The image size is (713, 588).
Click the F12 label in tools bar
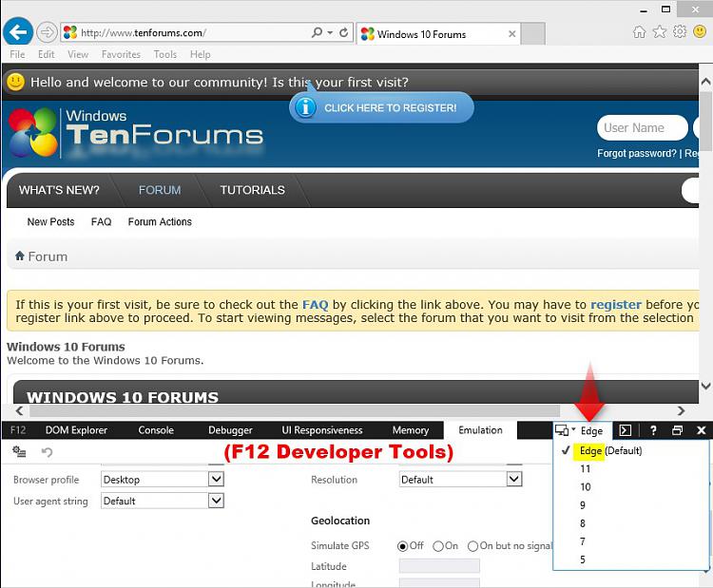[18, 430]
